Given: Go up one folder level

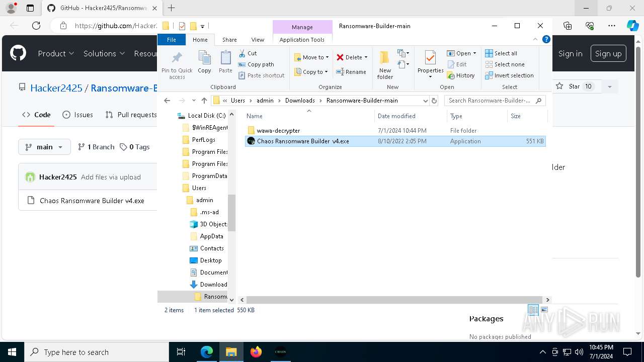Looking at the screenshot, I should [x=204, y=101].
